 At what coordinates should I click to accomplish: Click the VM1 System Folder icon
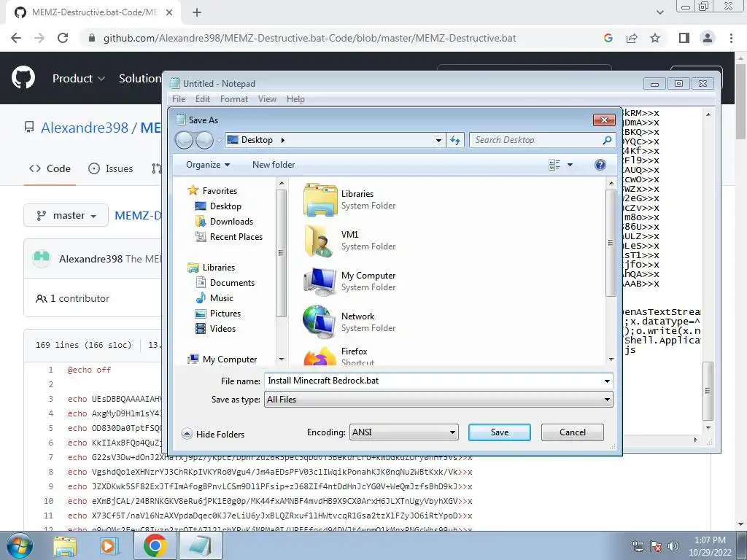point(320,241)
